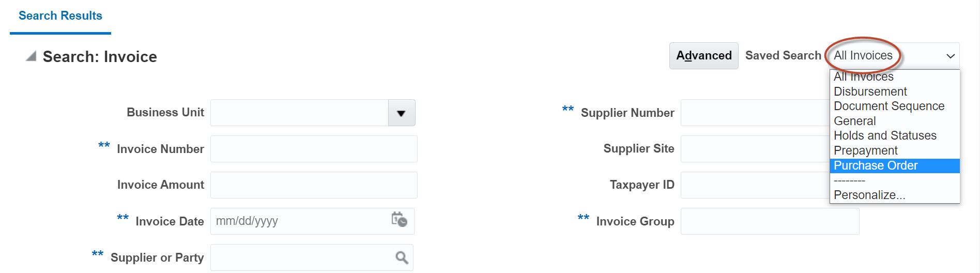
Task: Select Holds and Statuses saved search
Action: (x=885, y=135)
